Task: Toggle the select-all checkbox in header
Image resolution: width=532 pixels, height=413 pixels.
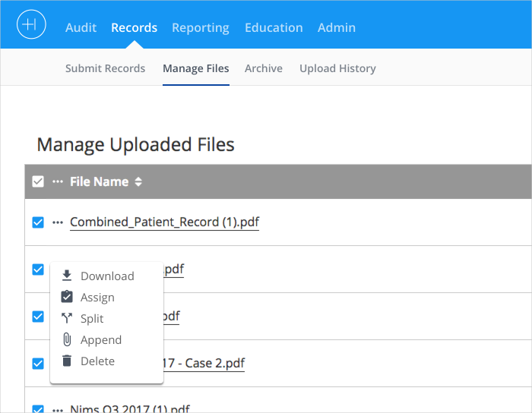Action: tap(38, 181)
